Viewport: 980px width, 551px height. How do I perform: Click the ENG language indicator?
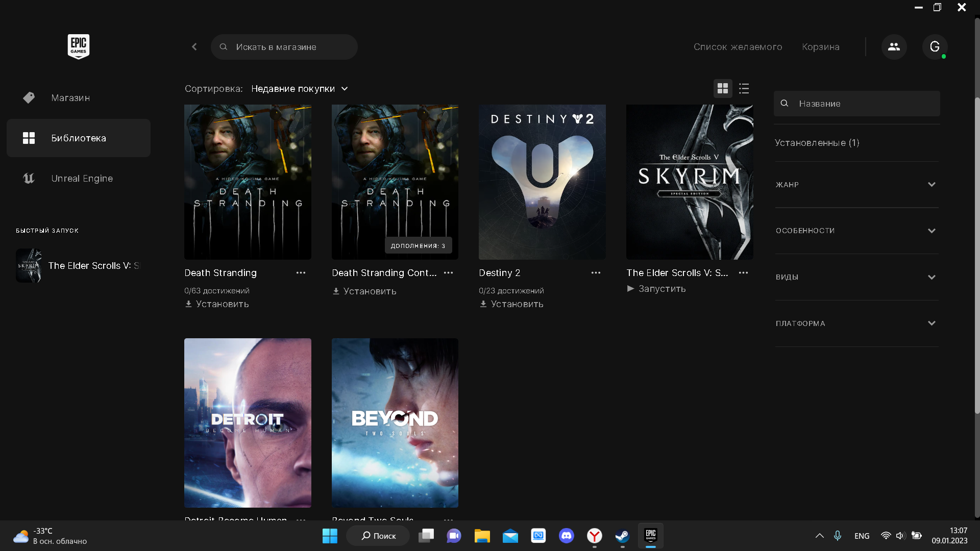[x=862, y=536]
